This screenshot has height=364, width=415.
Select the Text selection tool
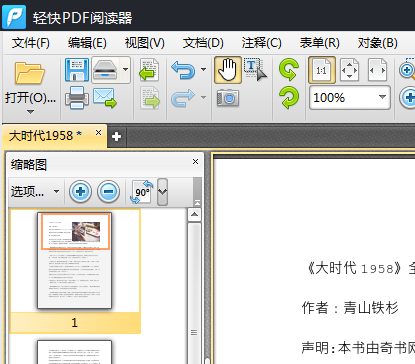(256, 70)
